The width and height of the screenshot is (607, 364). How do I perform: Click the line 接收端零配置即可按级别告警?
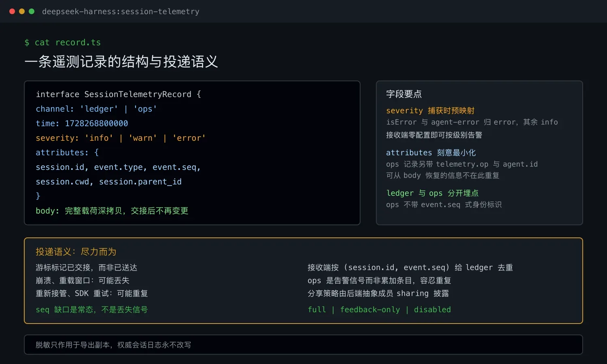point(434,135)
